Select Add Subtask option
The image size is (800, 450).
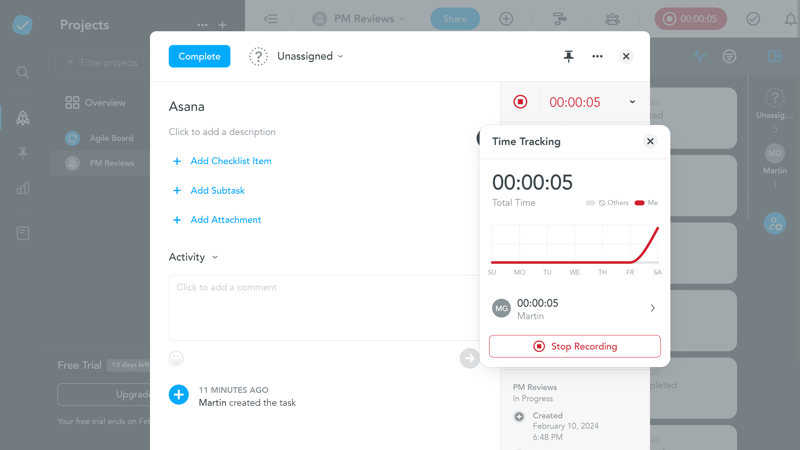click(x=217, y=190)
